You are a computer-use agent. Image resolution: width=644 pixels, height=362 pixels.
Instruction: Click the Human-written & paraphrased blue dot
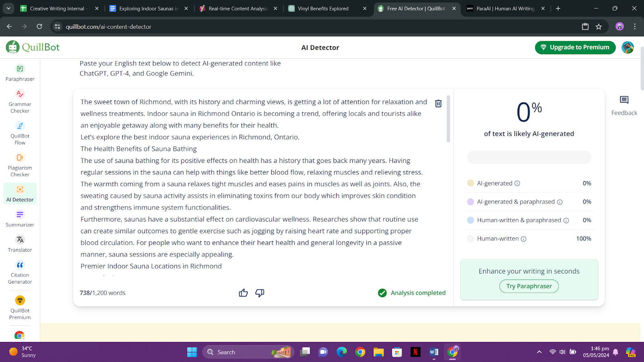tap(471, 220)
